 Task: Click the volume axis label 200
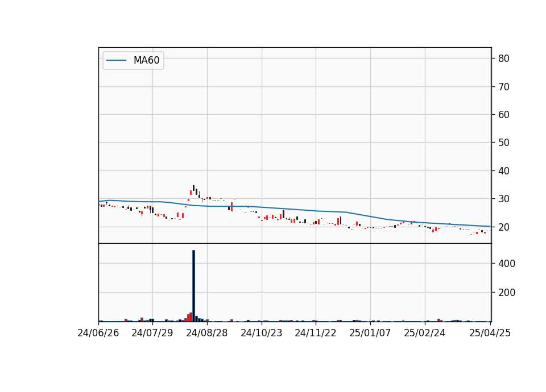click(x=507, y=293)
